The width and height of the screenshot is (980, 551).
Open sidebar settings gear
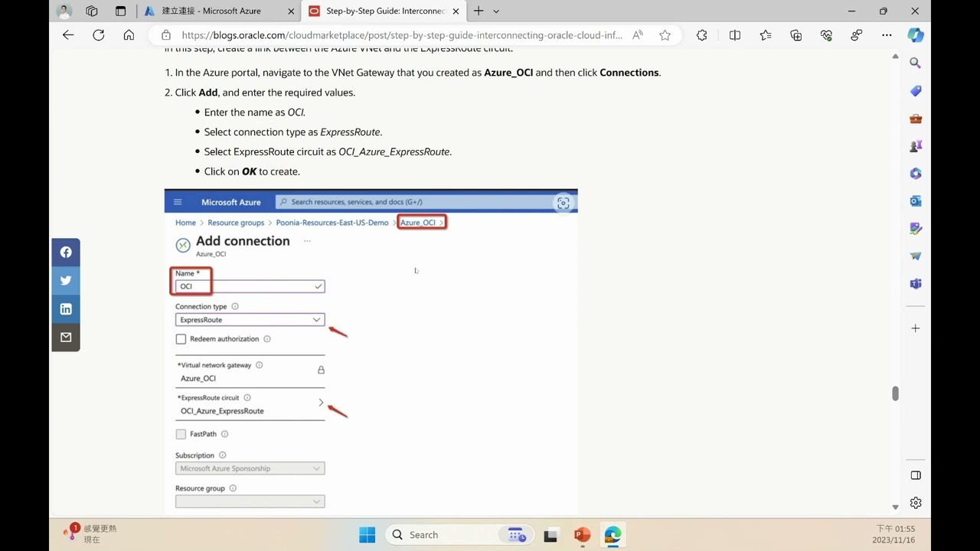click(x=916, y=503)
